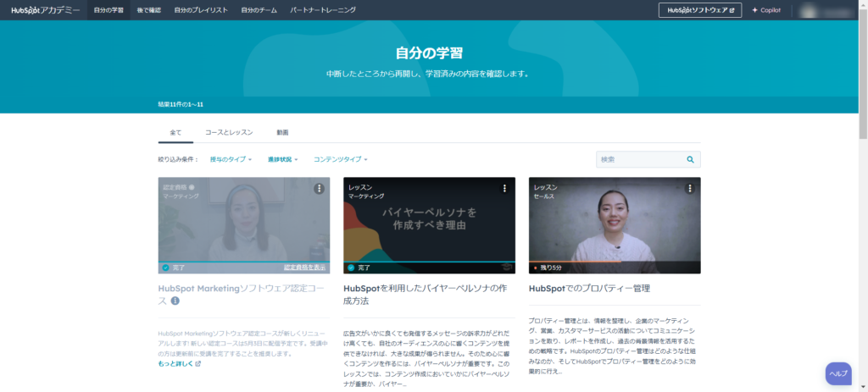Click the 認定資格 badge on certification card
The image size is (868, 392).
pyautogui.click(x=178, y=187)
